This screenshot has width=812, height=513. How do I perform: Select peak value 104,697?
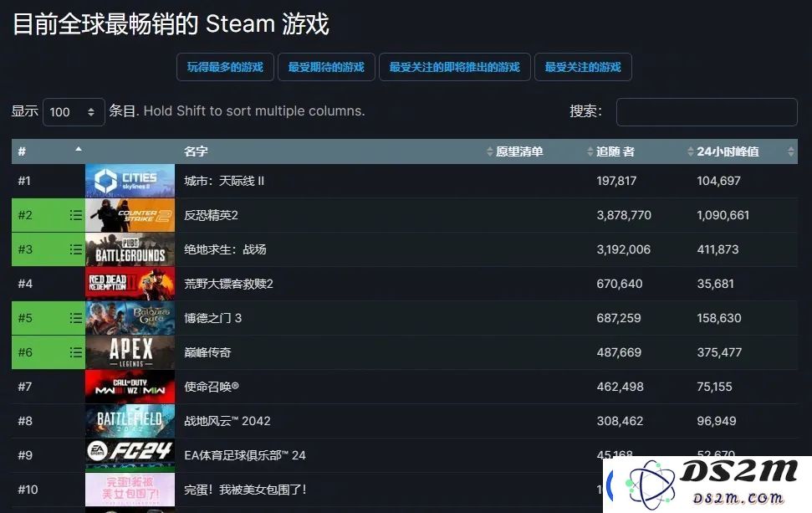(x=719, y=181)
